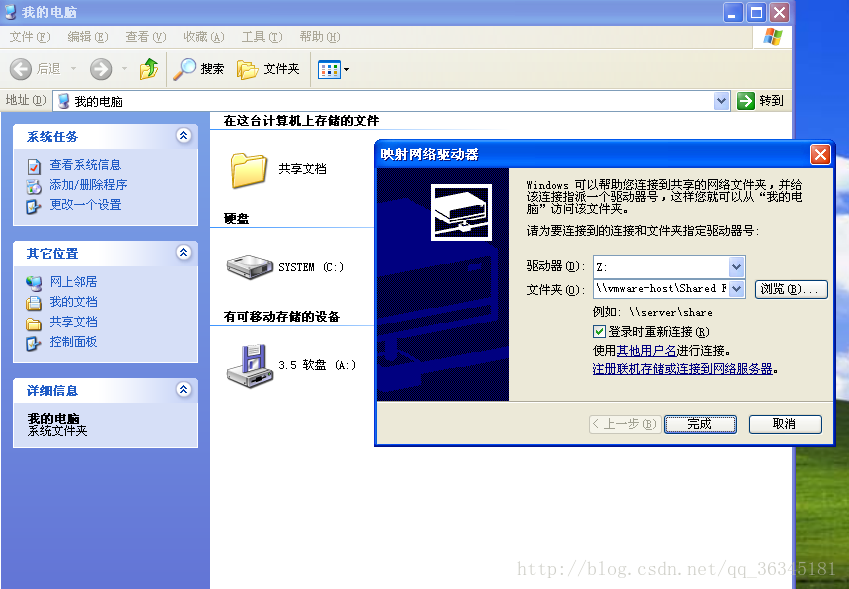Screen dimensions: 849x589
Task: Minimize the 我的电脑 window
Action: 733,12
